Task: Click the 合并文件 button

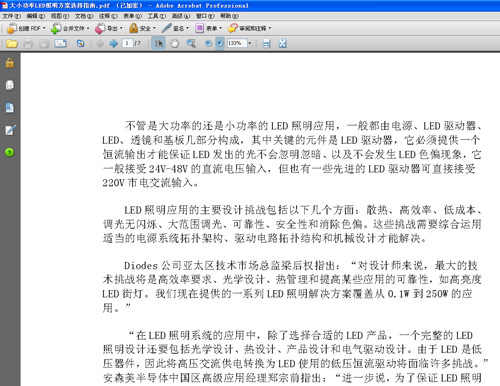Action: [x=70, y=28]
